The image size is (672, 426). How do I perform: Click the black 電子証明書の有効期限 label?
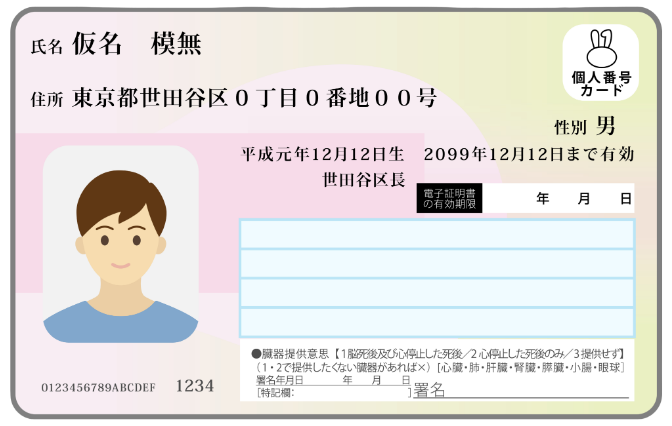click(449, 199)
